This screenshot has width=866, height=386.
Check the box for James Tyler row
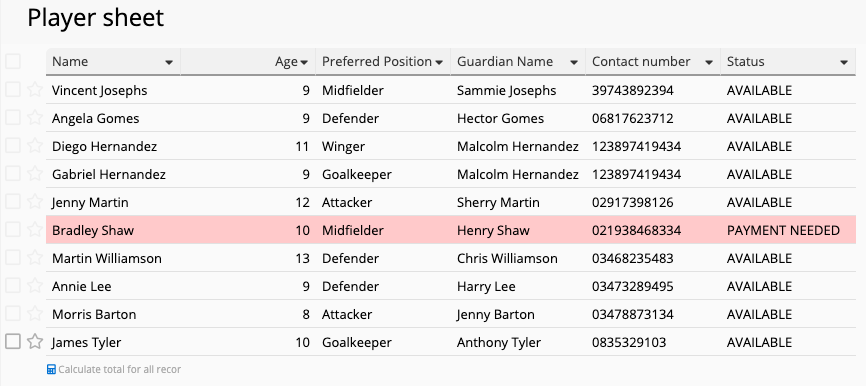coord(13,341)
